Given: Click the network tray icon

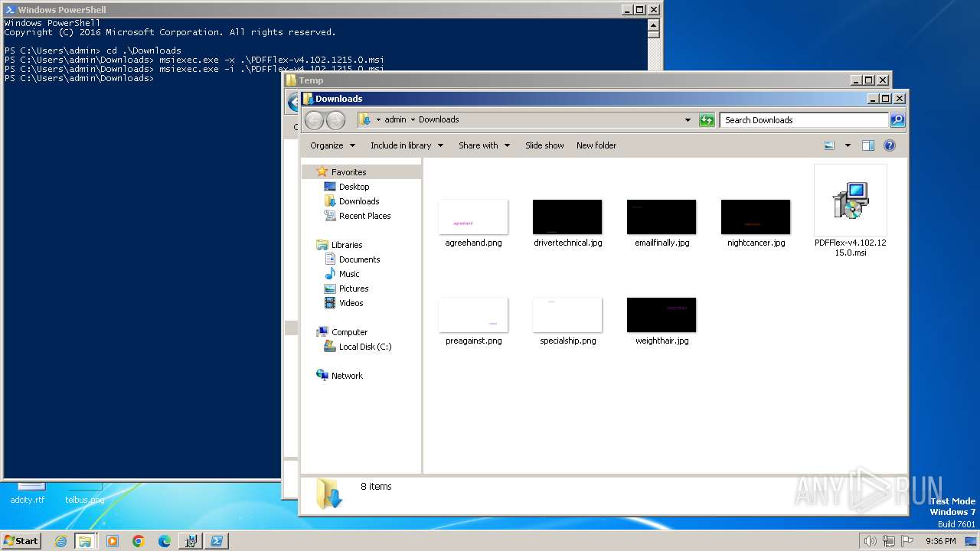Looking at the screenshot, I should pos(889,541).
